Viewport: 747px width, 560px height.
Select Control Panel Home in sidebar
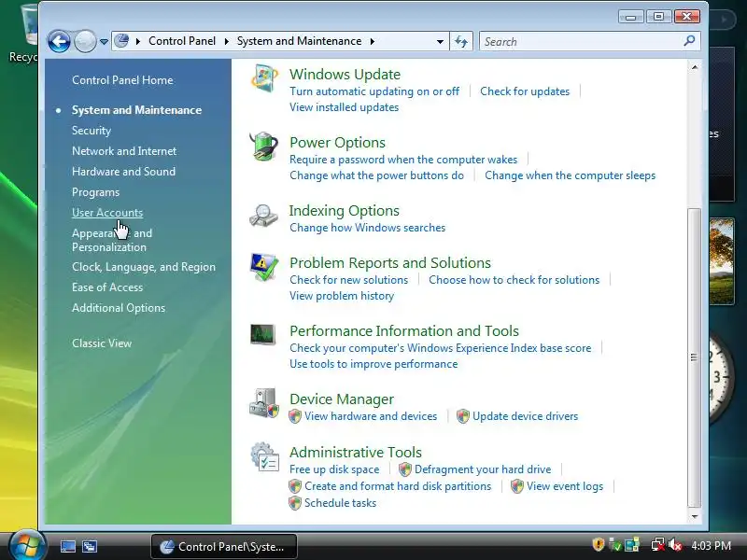tap(122, 80)
